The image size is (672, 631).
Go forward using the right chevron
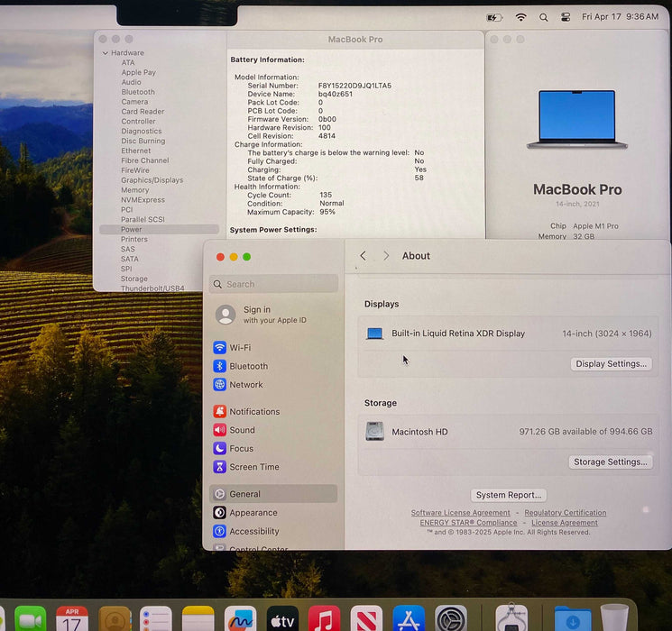(386, 256)
